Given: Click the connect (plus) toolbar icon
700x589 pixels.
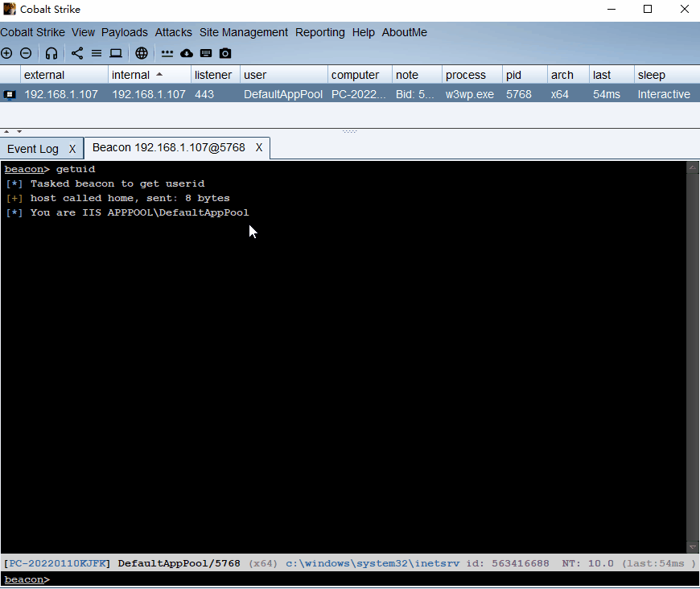Looking at the screenshot, I should 6,54.
